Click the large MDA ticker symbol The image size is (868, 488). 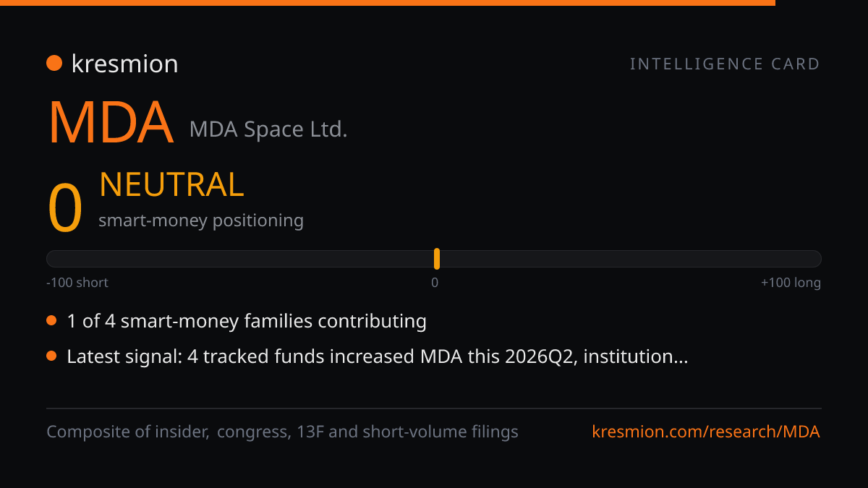point(111,123)
